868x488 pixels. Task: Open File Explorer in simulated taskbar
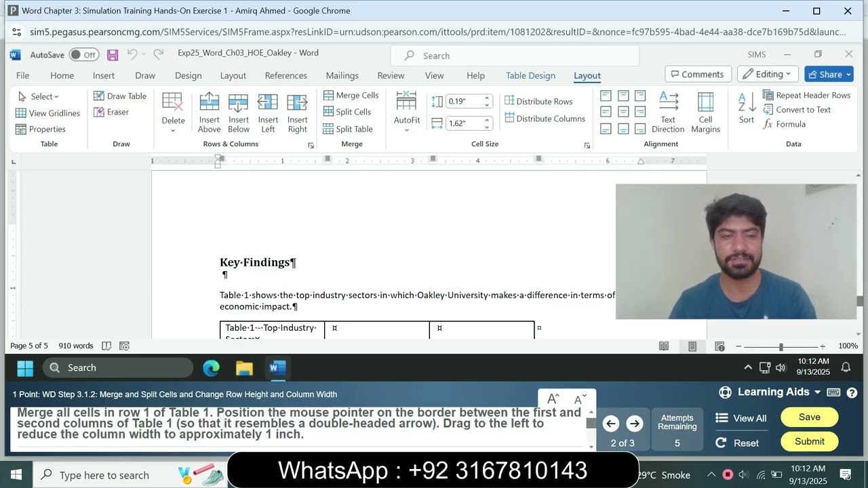click(244, 368)
